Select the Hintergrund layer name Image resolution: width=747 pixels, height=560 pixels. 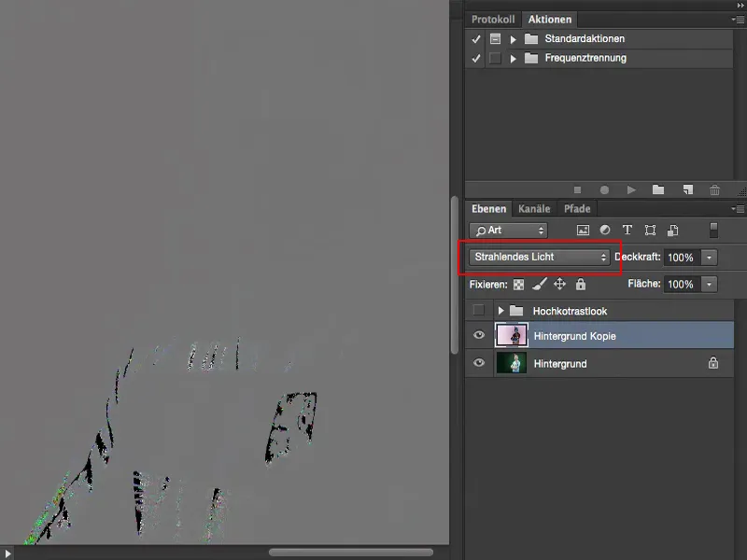(560, 364)
